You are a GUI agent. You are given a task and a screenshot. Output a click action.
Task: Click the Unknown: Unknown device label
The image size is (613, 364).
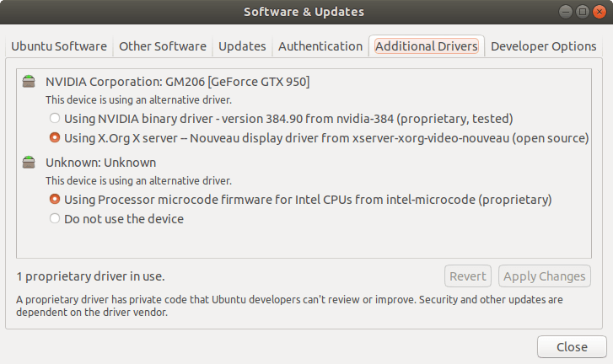pos(100,162)
